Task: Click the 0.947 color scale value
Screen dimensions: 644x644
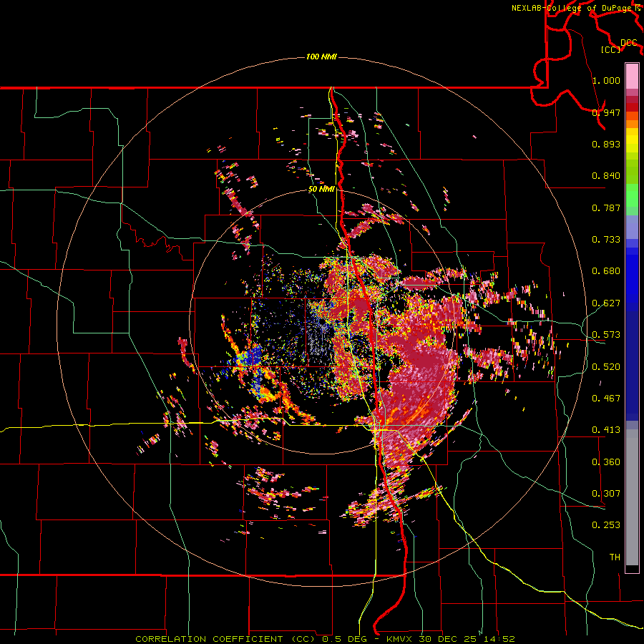Action: [x=606, y=112]
